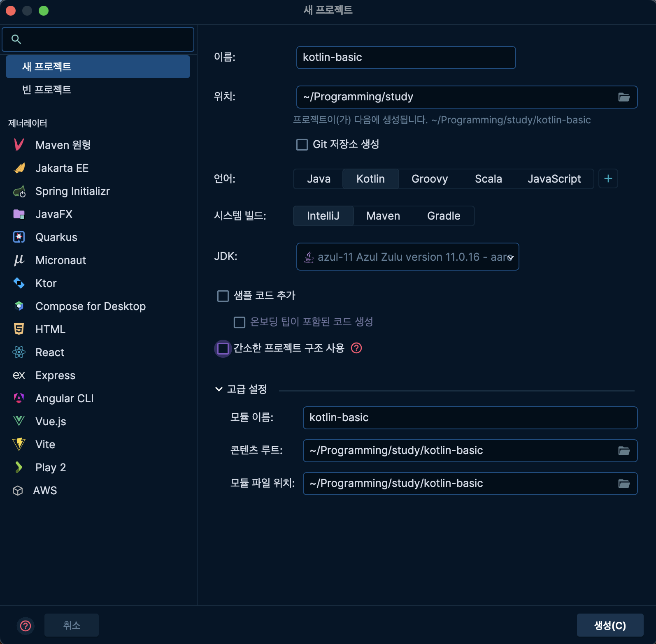The image size is (656, 644).
Task: Select the Vite label
Action: pyautogui.click(x=45, y=445)
